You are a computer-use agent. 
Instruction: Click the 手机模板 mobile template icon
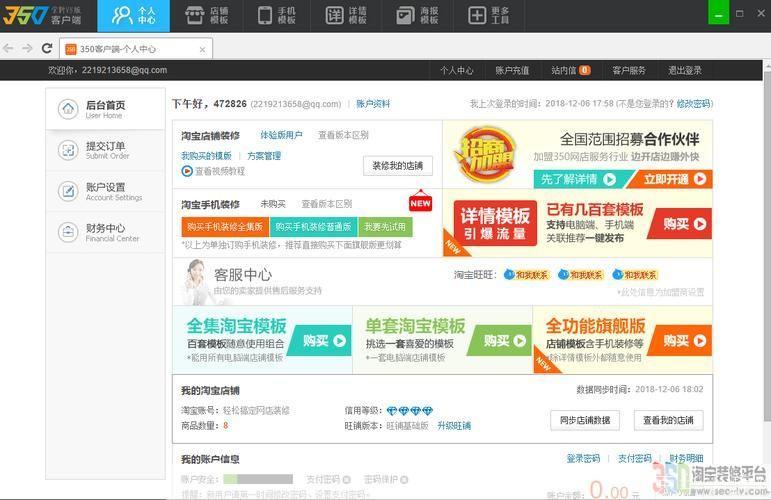click(264, 15)
